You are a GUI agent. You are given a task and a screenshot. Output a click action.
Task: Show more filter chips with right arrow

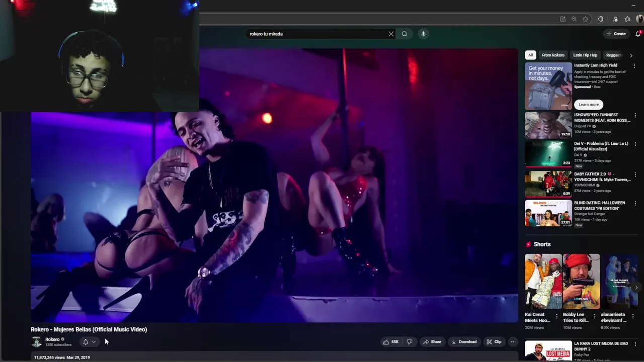click(631, 55)
